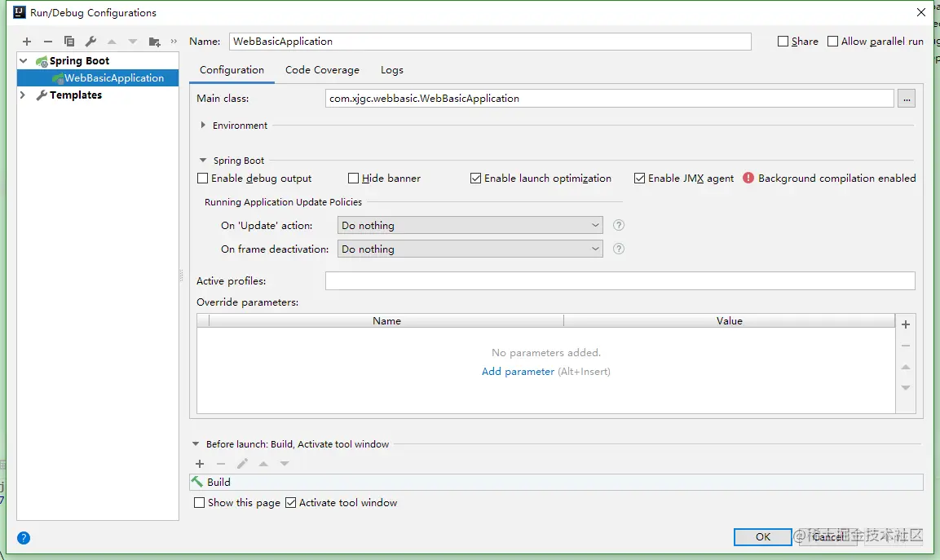The width and height of the screenshot is (940, 560).
Task: Open help for On 'Update' action
Action: coord(619,226)
